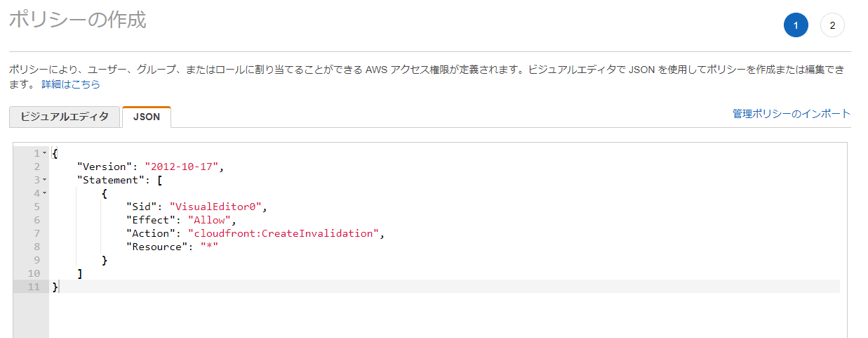Click the closing bracket on line 10
This screenshot has width=868, height=338.
pyautogui.click(x=80, y=273)
